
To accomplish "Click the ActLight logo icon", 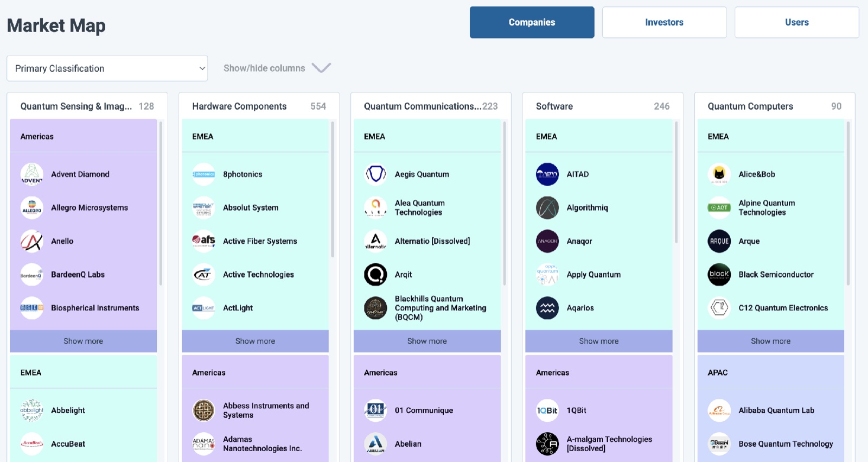I will [203, 308].
